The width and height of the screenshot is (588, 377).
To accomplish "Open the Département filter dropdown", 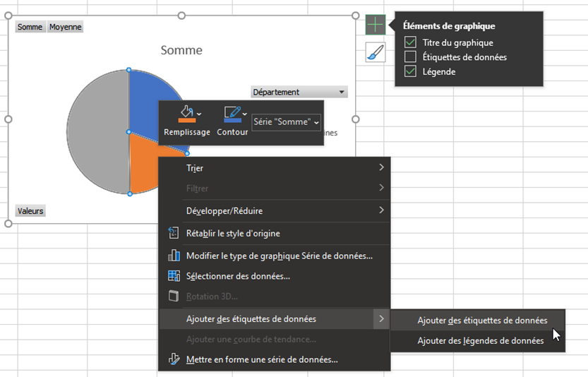I will point(342,92).
